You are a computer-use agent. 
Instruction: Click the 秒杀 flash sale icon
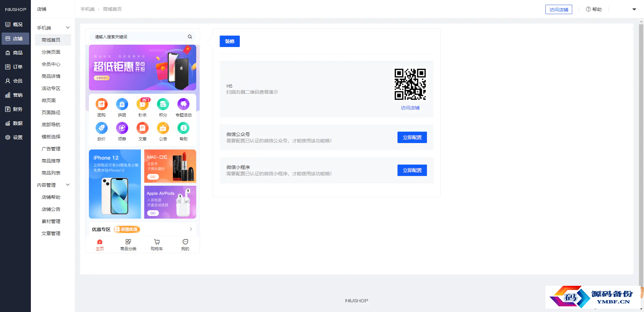point(143,104)
